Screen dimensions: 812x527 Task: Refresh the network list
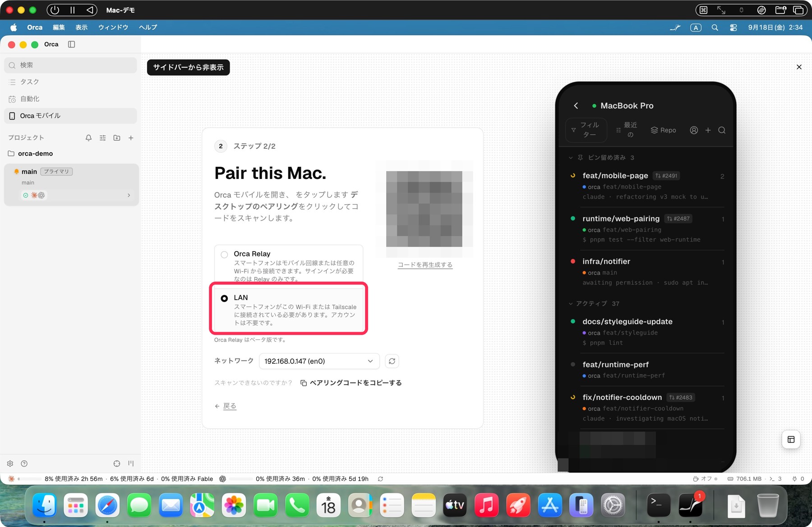click(392, 361)
